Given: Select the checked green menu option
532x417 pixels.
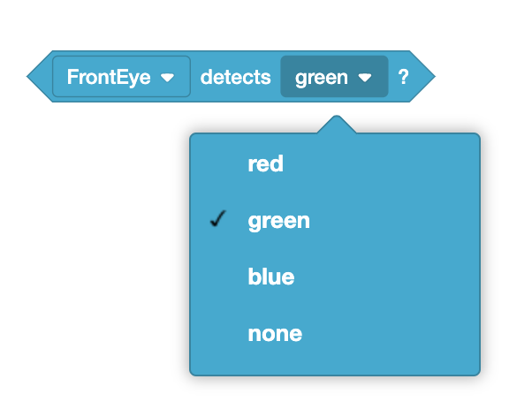Looking at the screenshot, I should click(279, 220).
